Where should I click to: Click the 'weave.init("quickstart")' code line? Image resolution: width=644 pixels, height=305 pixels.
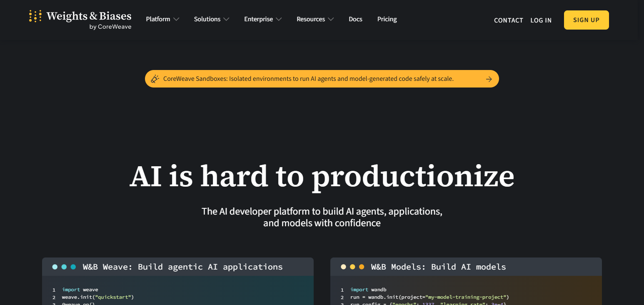coord(98,297)
